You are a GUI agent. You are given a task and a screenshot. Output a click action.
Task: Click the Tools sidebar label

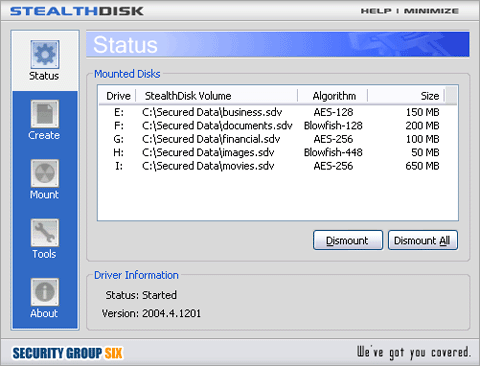44,254
